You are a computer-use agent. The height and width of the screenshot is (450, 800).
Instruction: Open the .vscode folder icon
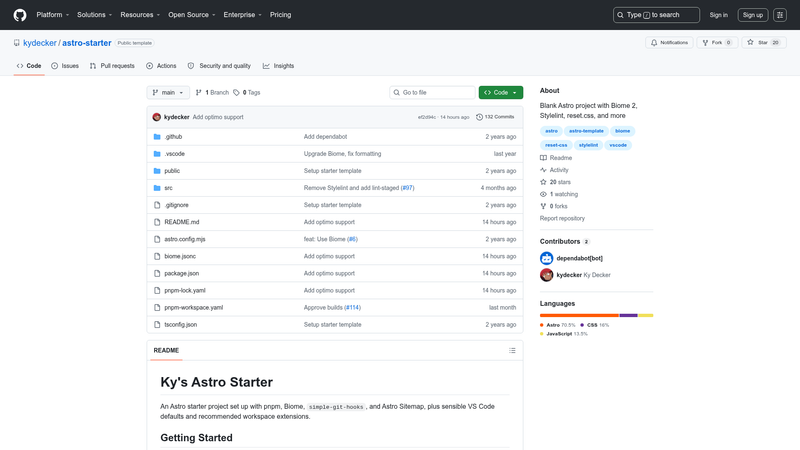coord(157,154)
